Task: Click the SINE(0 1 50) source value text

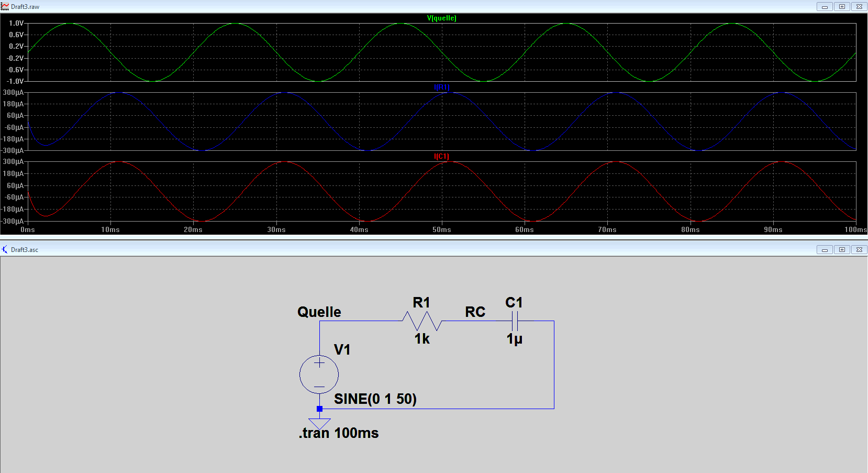Action: click(x=375, y=399)
